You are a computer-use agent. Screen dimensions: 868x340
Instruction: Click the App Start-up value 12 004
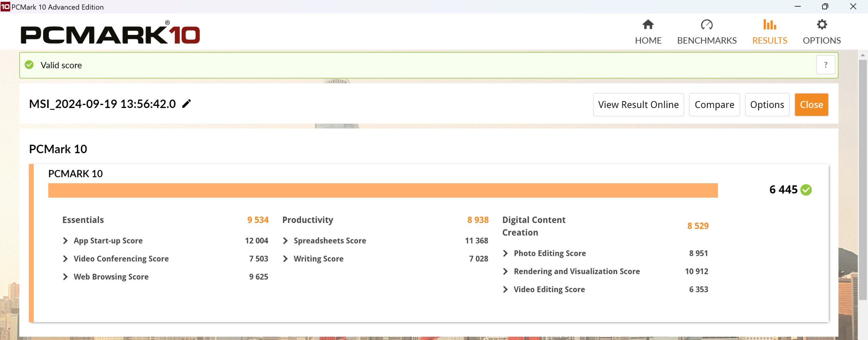click(256, 241)
